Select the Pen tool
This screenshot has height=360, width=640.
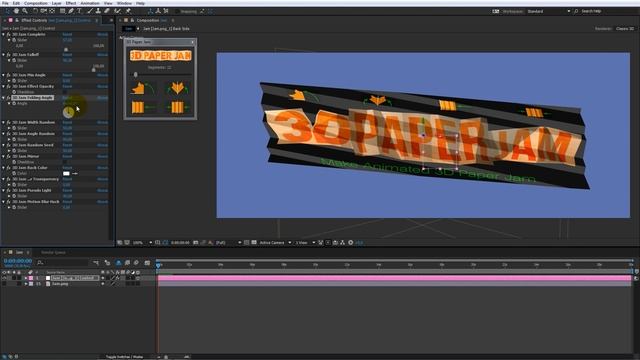(x=71, y=11)
